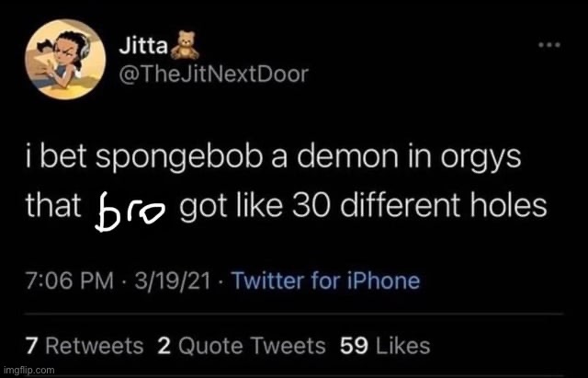Image resolution: width=588 pixels, height=378 pixels.
Task: Open the three-dot more options menu
Action: coord(549,45)
